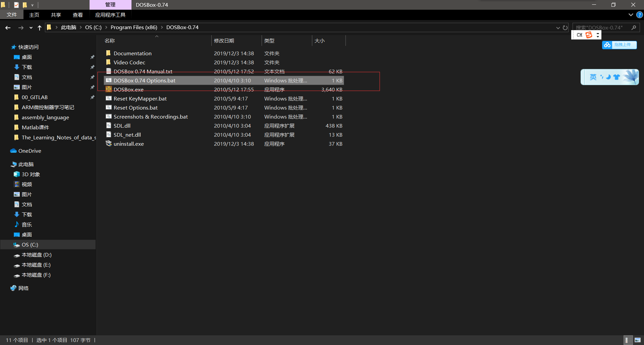The height and width of the screenshot is (345, 644).
Task: Click the search magnifier icon
Action: [634, 27]
